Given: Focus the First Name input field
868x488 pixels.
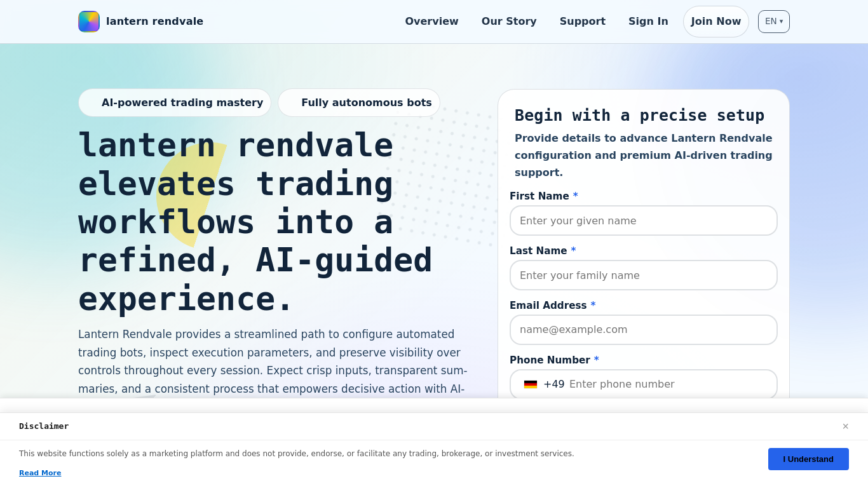Looking at the screenshot, I should pos(644,220).
